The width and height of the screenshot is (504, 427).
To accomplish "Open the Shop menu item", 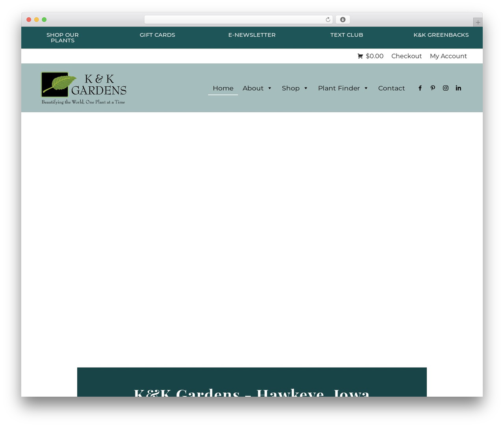I will (x=291, y=88).
